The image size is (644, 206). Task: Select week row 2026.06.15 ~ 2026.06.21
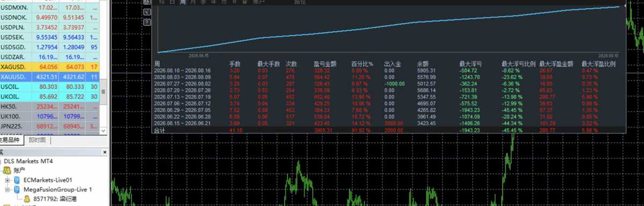click(389, 123)
